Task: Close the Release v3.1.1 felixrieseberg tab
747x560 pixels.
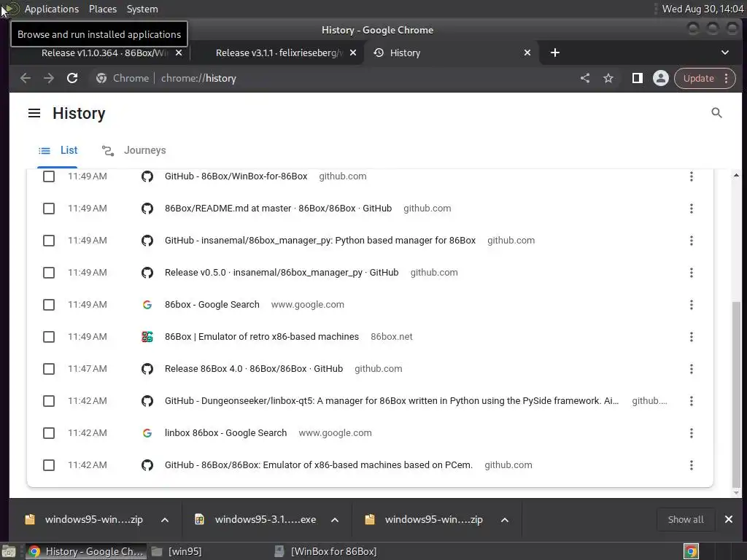Action: (353, 52)
